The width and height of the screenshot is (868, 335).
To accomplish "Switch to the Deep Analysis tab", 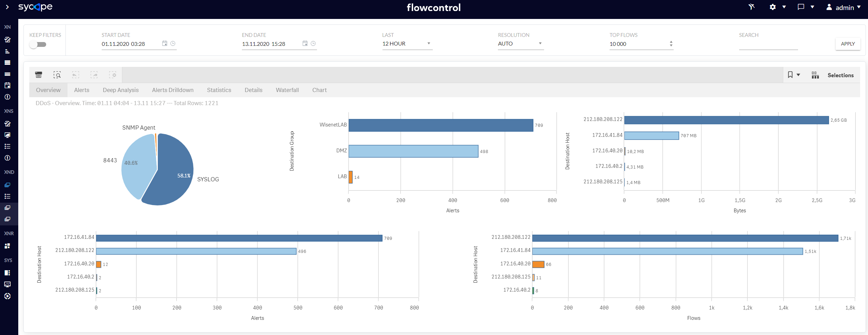I will pyautogui.click(x=121, y=90).
